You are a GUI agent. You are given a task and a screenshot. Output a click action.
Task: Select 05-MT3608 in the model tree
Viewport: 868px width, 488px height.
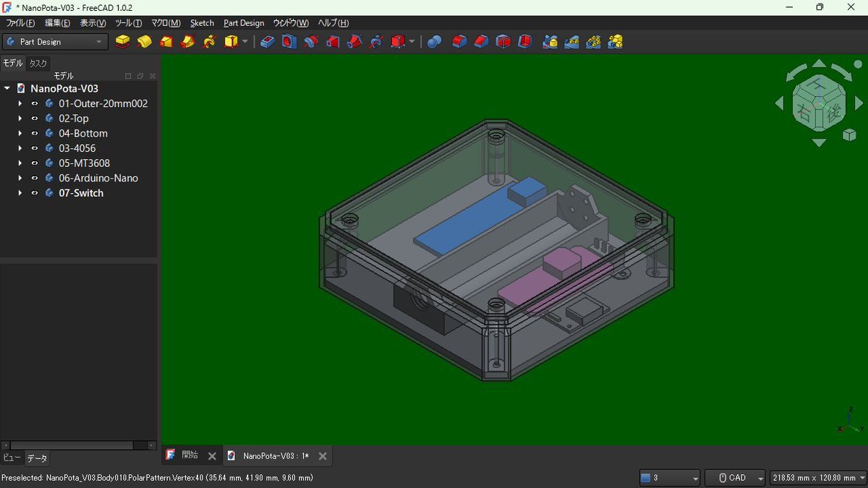[x=84, y=163]
